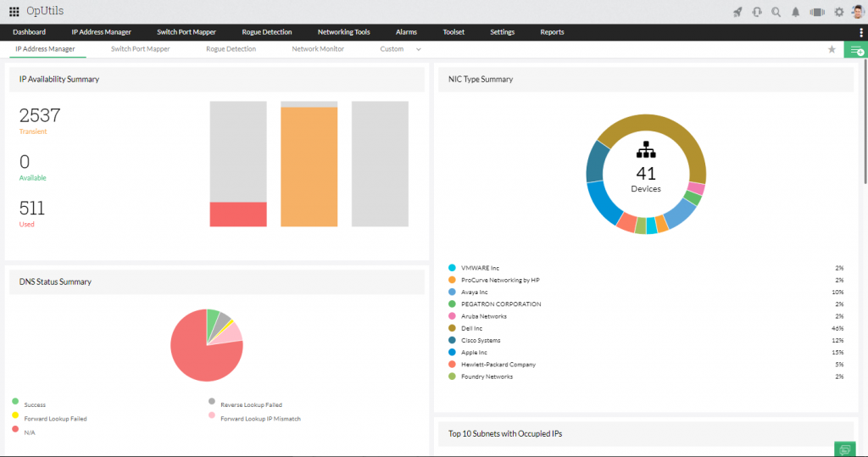Open the user profile avatar

(x=857, y=11)
